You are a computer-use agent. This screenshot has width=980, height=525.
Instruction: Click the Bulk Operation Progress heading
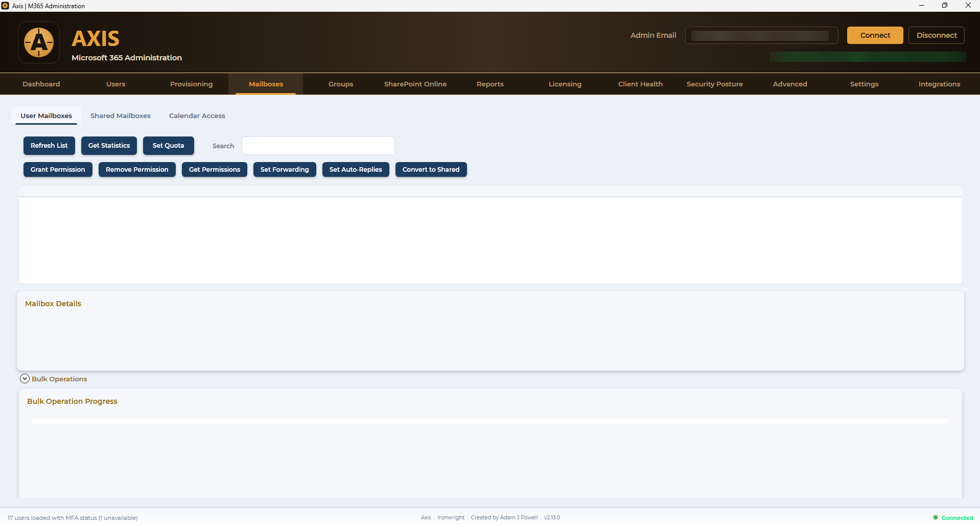tap(72, 401)
